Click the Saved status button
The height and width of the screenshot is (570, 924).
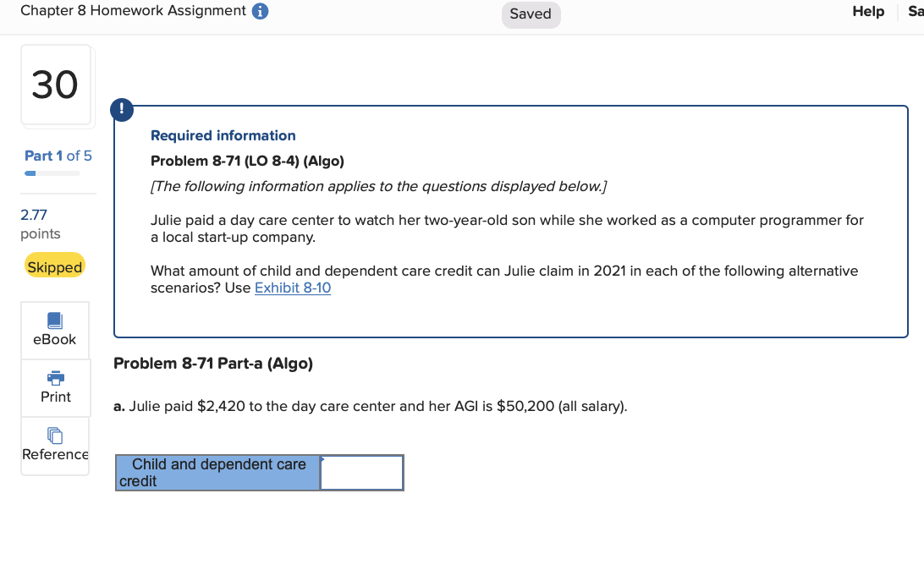tap(531, 14)
